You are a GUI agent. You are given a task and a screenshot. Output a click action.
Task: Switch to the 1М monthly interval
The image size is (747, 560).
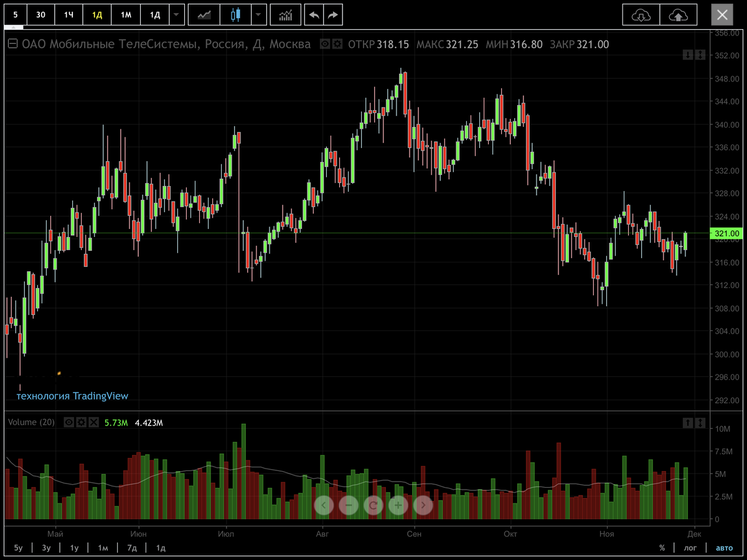(126, 15)
